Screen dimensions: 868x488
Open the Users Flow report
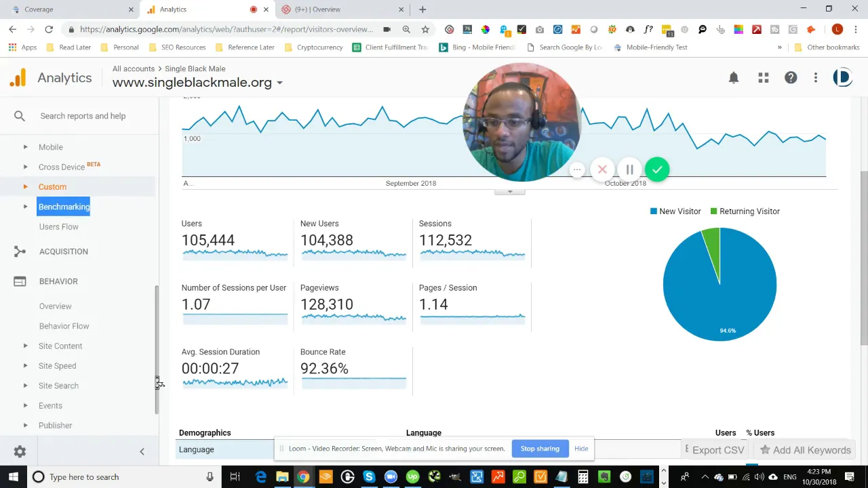click(58, 226)
